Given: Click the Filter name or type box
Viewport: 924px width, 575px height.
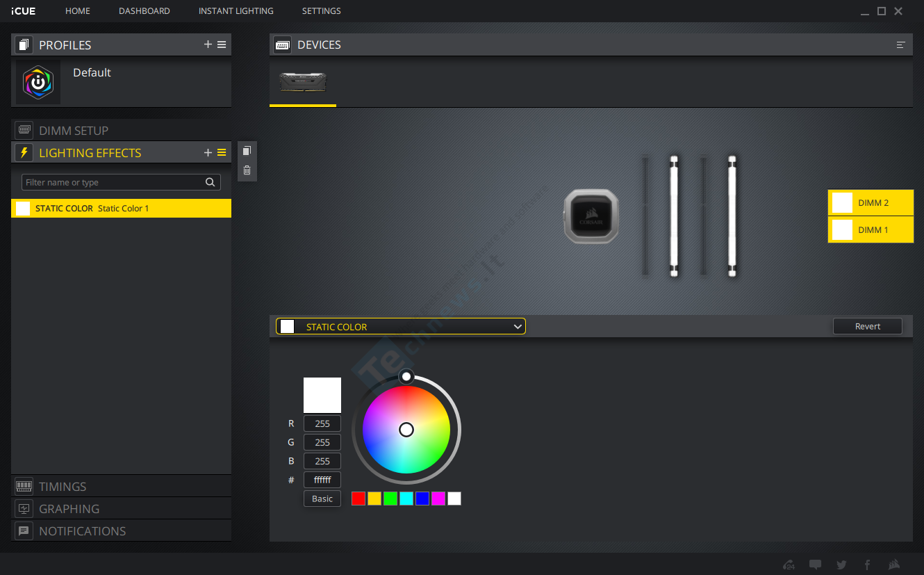Looking at the screenshot, I should coord(121,182).
